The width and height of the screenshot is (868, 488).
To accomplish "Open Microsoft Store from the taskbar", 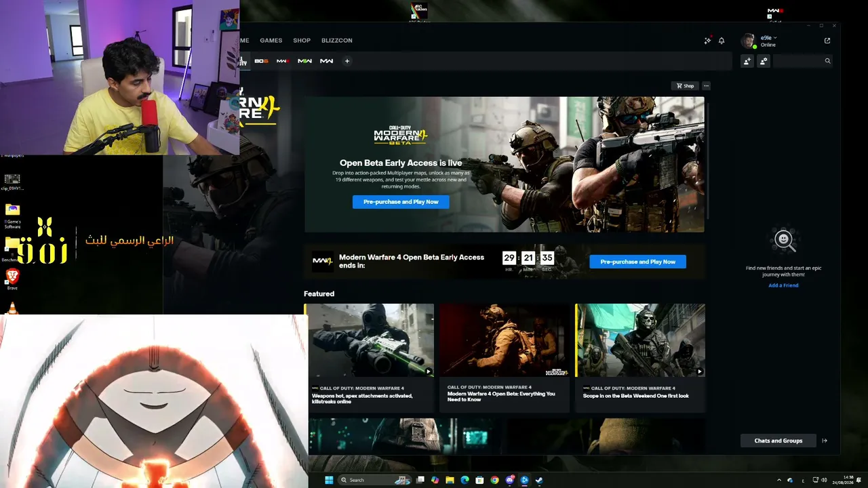I will [479, 480].
